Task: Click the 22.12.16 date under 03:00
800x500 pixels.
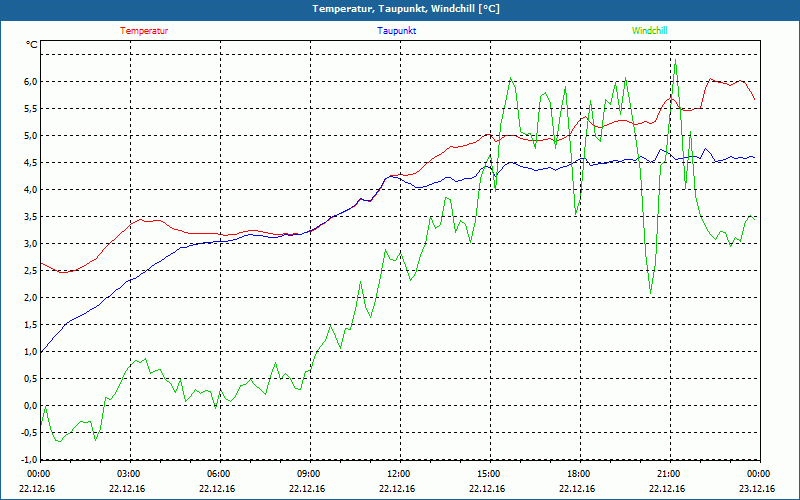Action: [x=128, y=489]
